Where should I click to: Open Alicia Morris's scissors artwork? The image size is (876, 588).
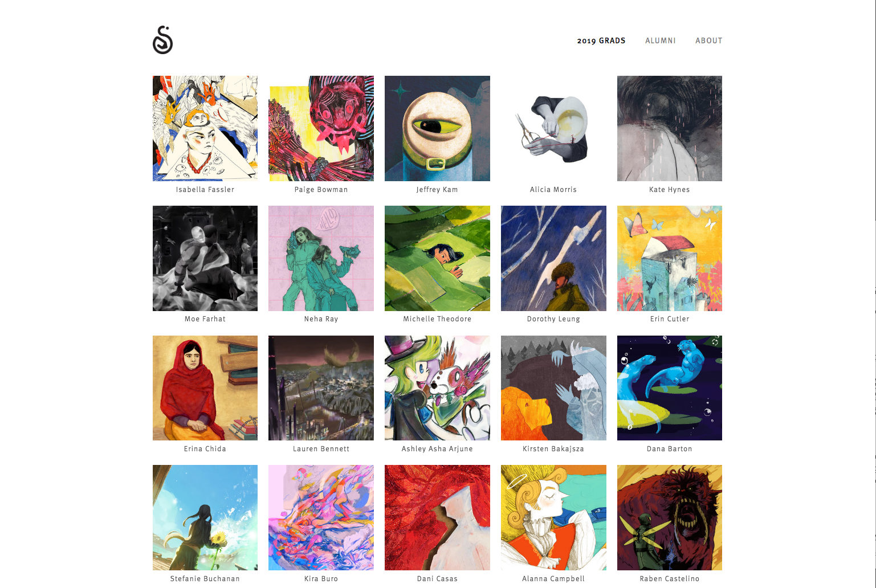(553, 128)
